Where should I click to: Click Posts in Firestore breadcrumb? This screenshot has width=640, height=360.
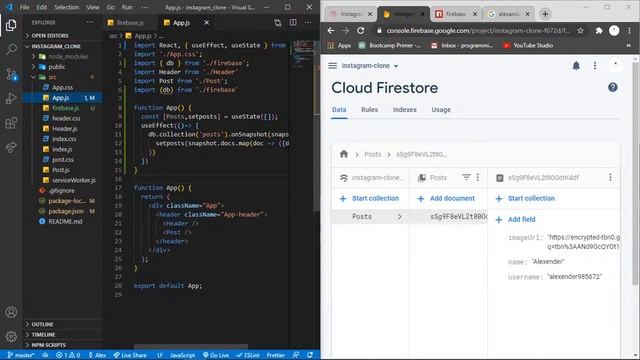[372, 154]
